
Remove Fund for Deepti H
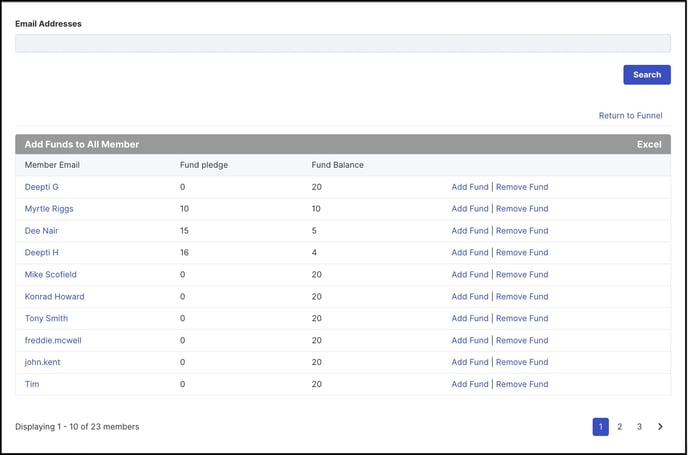click(522, 252)
